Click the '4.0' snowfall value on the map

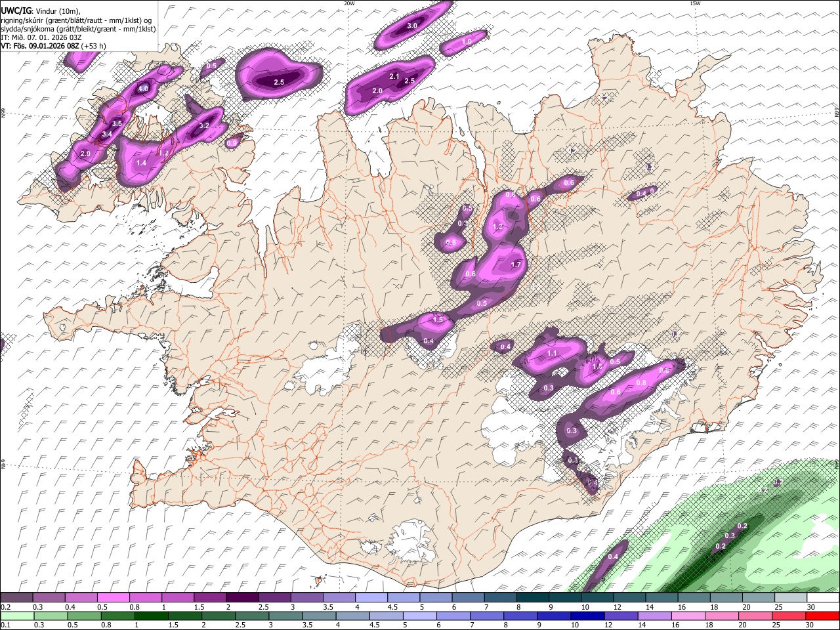(143, 89)
